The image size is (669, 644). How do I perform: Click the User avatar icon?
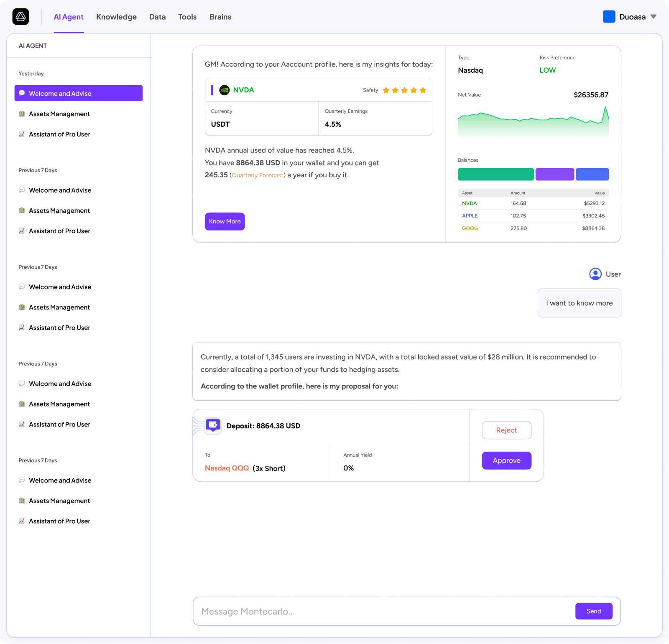pos(595,274)
